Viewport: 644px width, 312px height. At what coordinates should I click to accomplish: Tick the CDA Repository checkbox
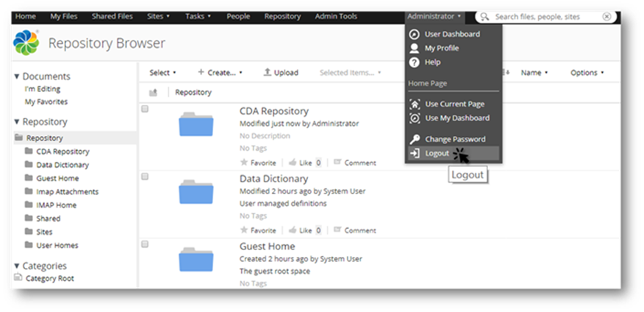(145, 109)
